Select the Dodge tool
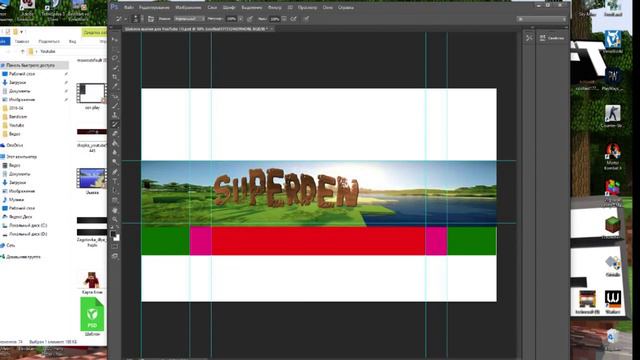Viewport: 640px width, 360px height. tap(115, 162)
